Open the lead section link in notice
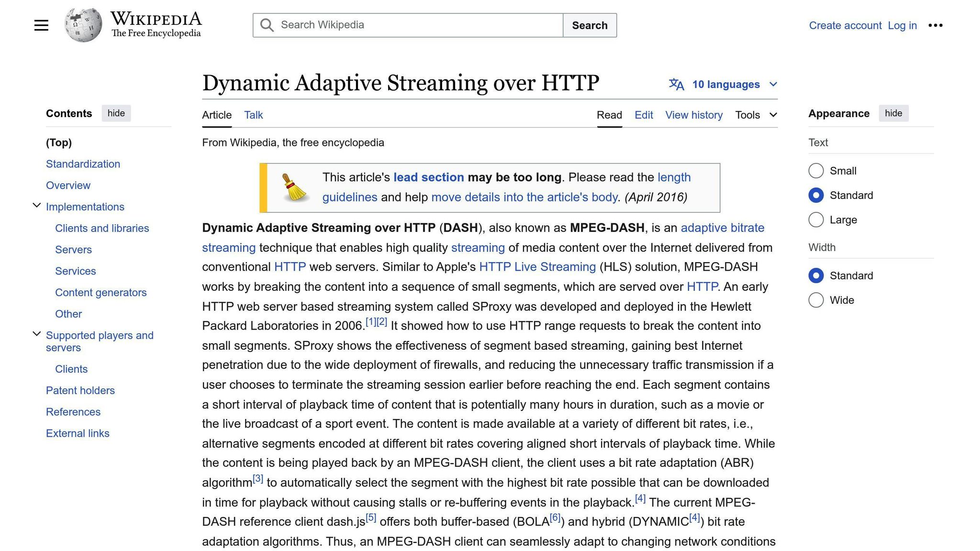Screen dimensions: 980x551 pyautogui.click(x=428, y=177)
